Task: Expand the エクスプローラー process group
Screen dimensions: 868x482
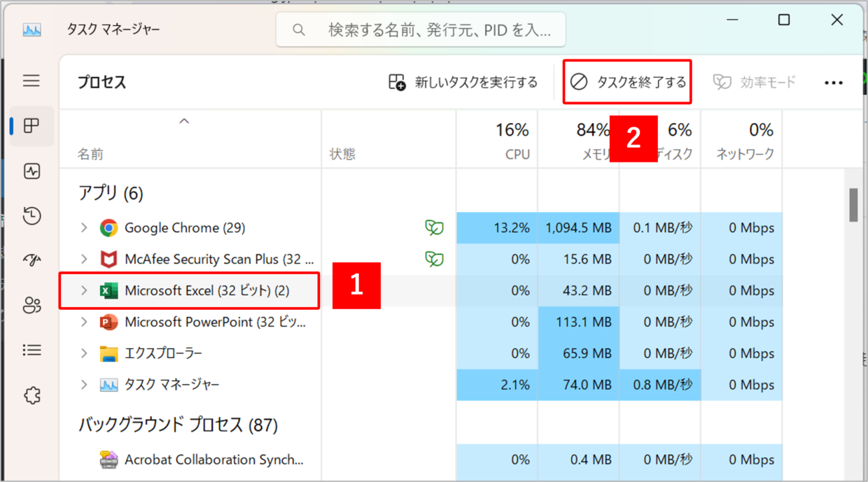Action: point(84,354)
